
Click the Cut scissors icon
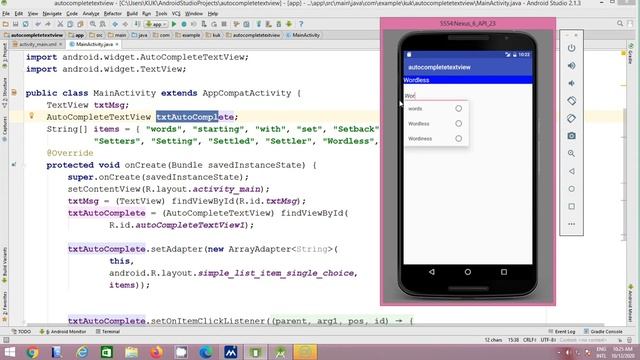60,24
